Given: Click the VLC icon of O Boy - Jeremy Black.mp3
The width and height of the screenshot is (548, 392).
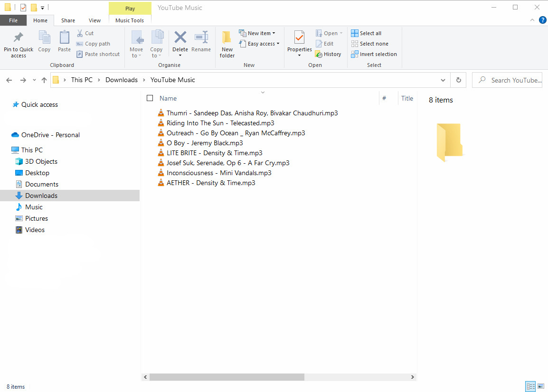Looking at the screenshot, I should click(161, 142).
